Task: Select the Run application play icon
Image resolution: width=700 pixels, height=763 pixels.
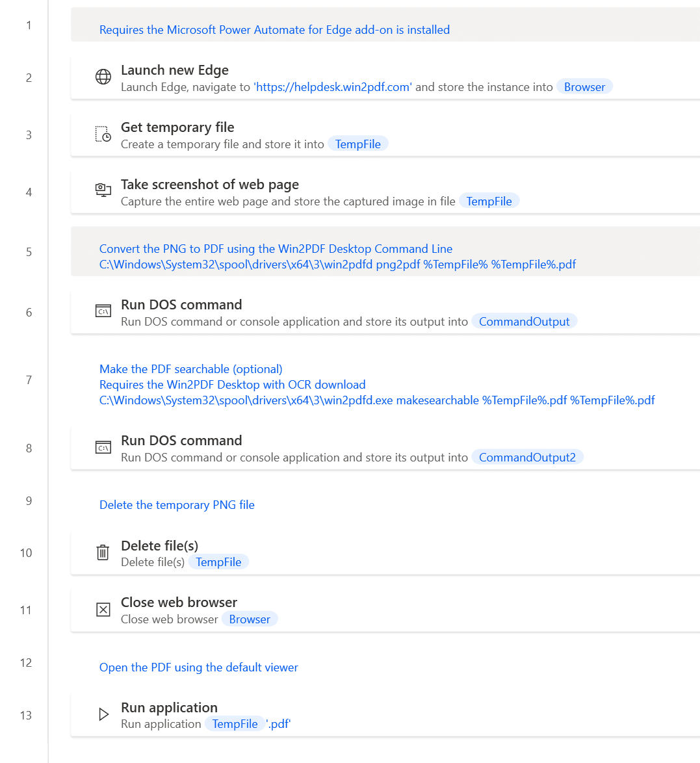Action: click(x=103, y=714)
